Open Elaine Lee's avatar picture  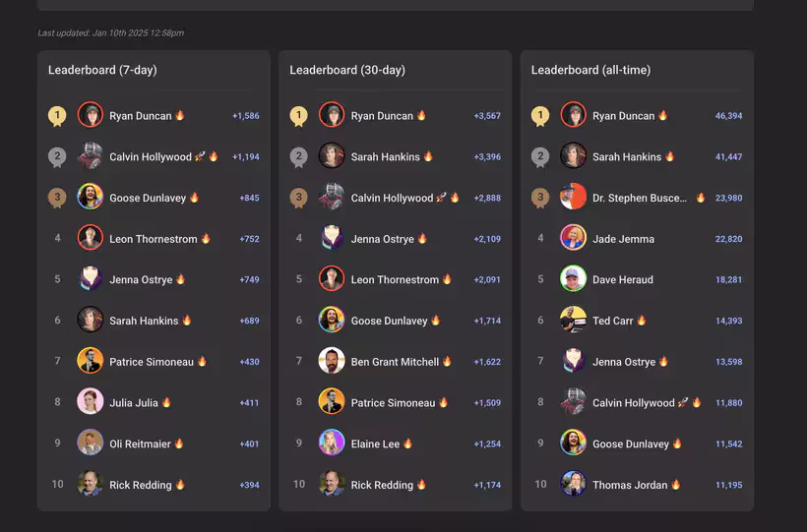[x=332, y=443]
